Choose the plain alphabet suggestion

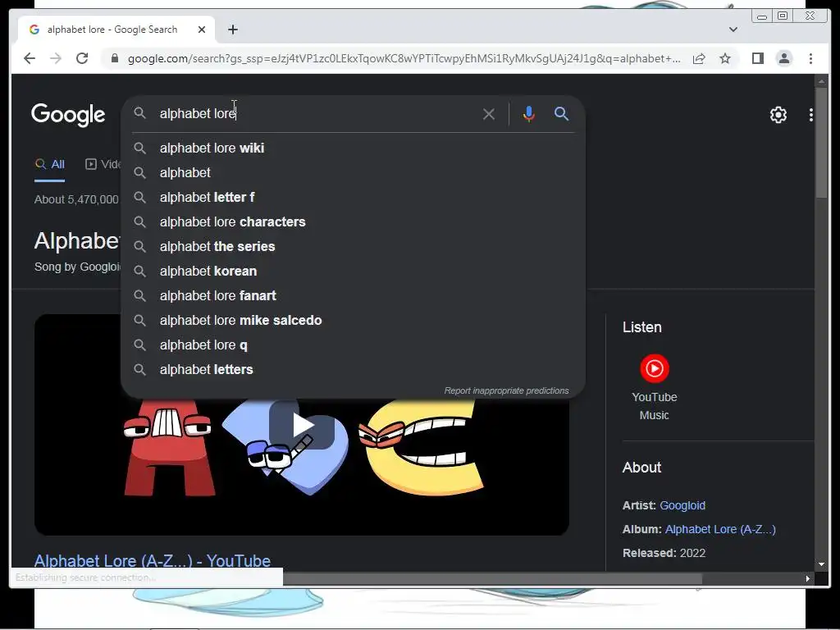pyautogui.click(x=353, y=172)
